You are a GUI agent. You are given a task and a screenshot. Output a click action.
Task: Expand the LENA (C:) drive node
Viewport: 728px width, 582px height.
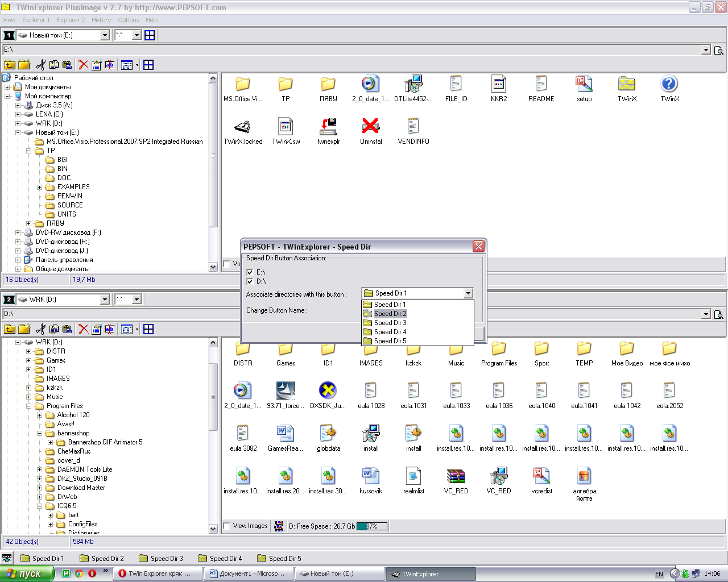click(18, 115)
